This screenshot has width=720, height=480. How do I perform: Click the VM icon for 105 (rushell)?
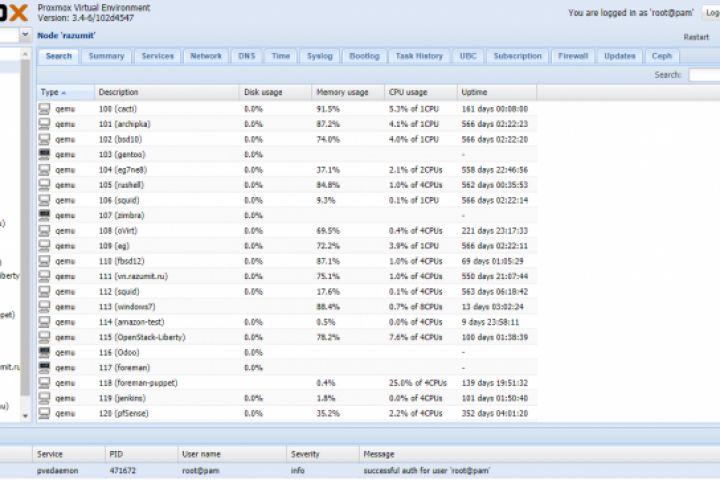44,185
